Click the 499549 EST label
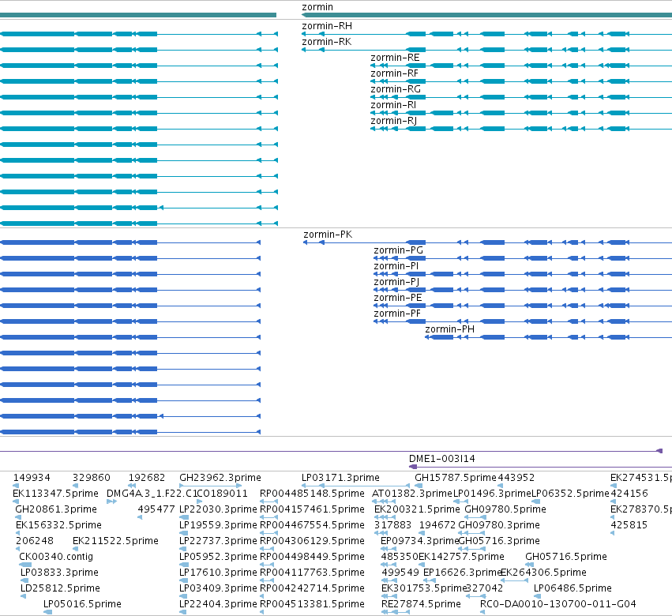Viewport: 672px width, 616px height. (x=400, y=573)
